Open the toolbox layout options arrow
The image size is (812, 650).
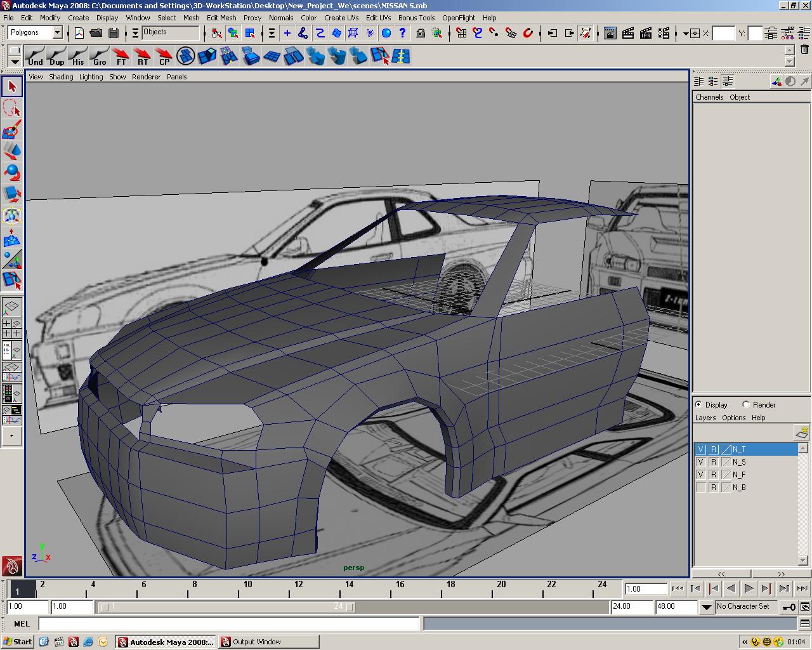click(11, 436)
